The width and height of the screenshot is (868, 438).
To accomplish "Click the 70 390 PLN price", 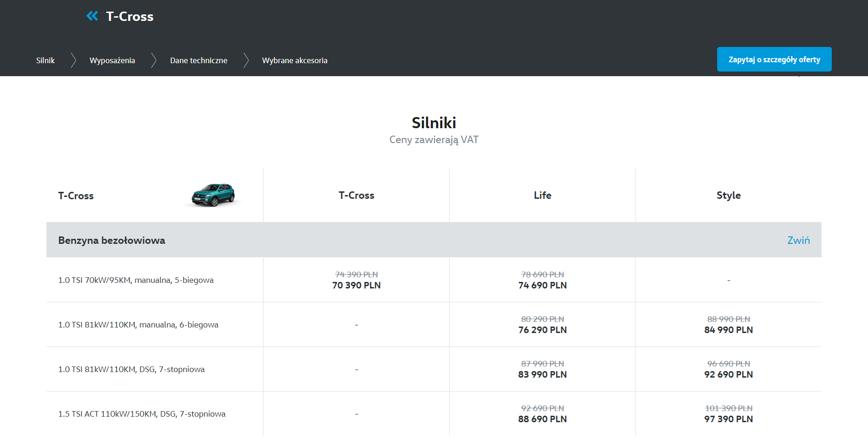I will coord(356,285).
